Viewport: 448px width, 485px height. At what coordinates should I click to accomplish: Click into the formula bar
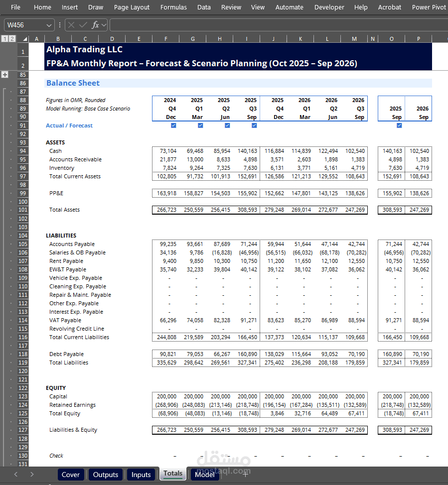(279, 25)
